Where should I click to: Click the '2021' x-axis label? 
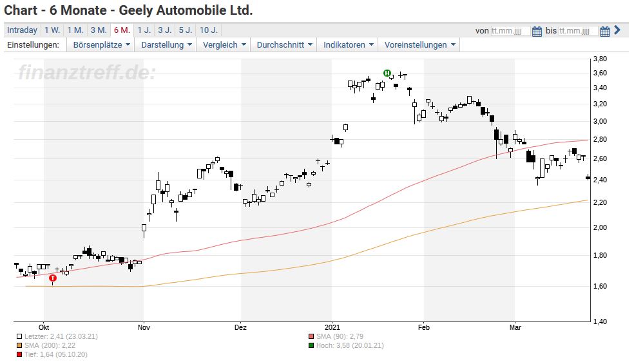pyautogui.click(x=332, y=327)
